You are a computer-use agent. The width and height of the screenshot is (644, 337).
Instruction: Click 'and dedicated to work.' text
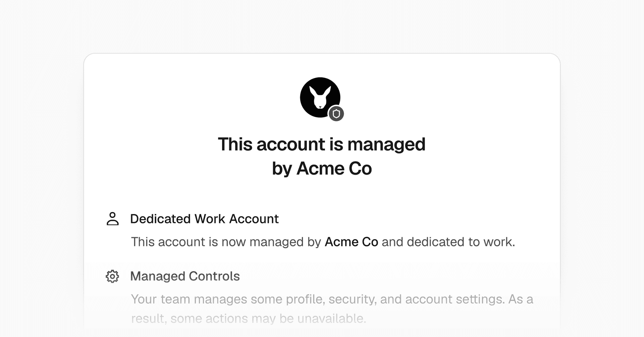coord(448,242)
